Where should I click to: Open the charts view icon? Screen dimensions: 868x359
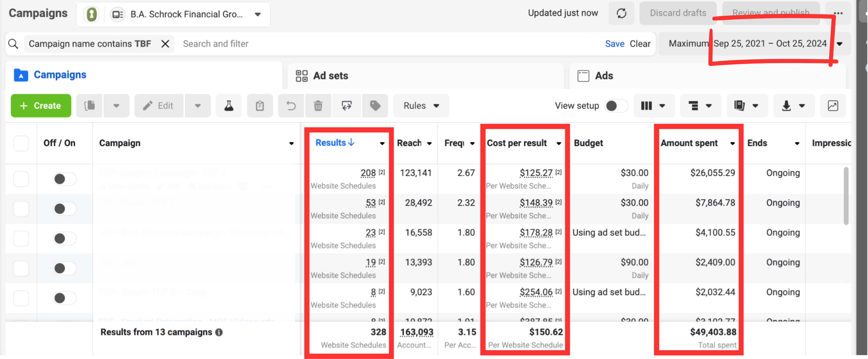pos(833,106)
